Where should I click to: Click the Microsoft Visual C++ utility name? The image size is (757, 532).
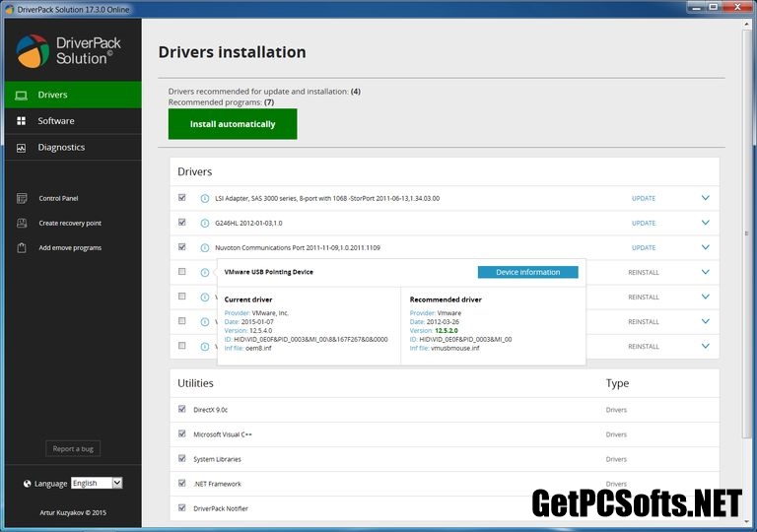click(x=223, y=434)
